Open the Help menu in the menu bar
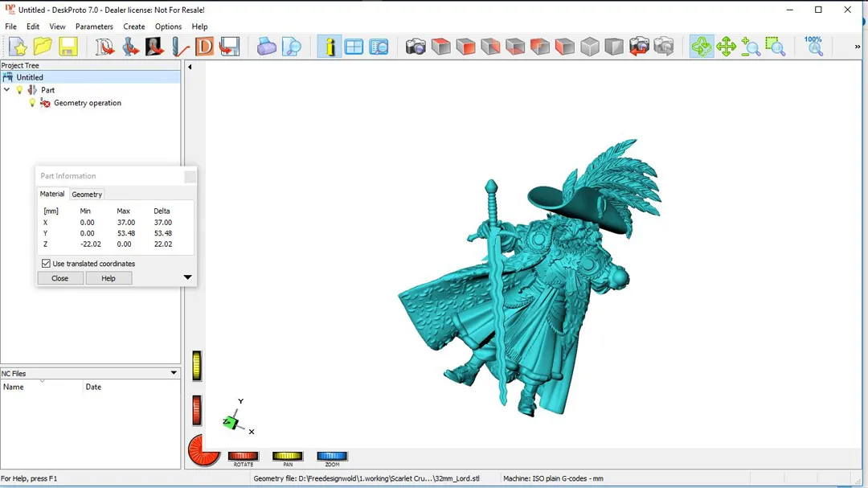This screenshot has width=868, height=488. point(199,27)
